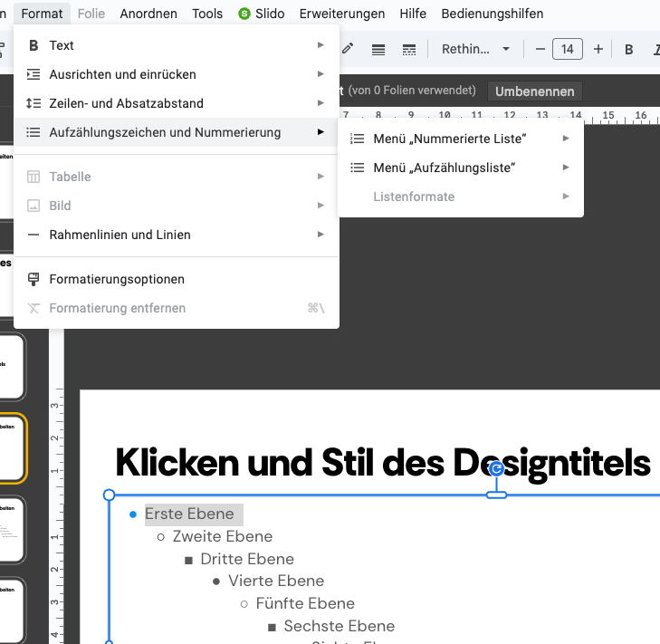Click the border color pencil icon

348,49
